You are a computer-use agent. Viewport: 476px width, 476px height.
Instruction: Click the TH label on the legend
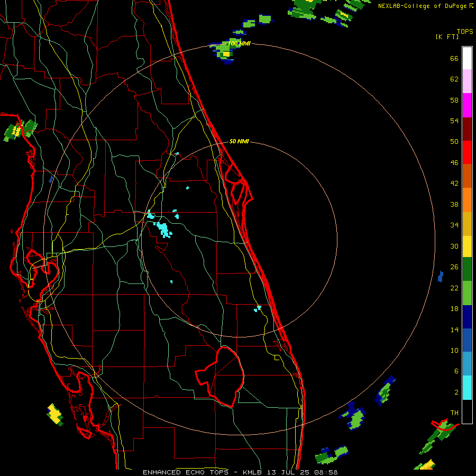pos(454,413)
